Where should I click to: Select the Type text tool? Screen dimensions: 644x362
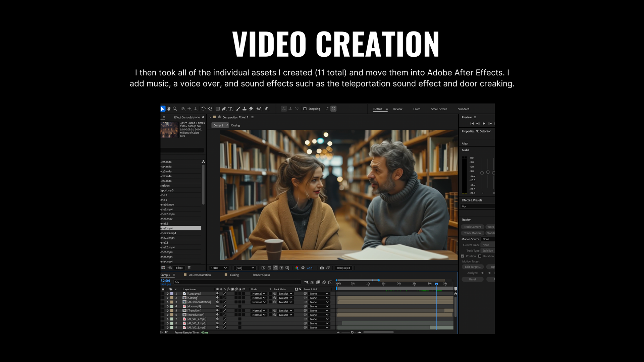click(230, 109)
